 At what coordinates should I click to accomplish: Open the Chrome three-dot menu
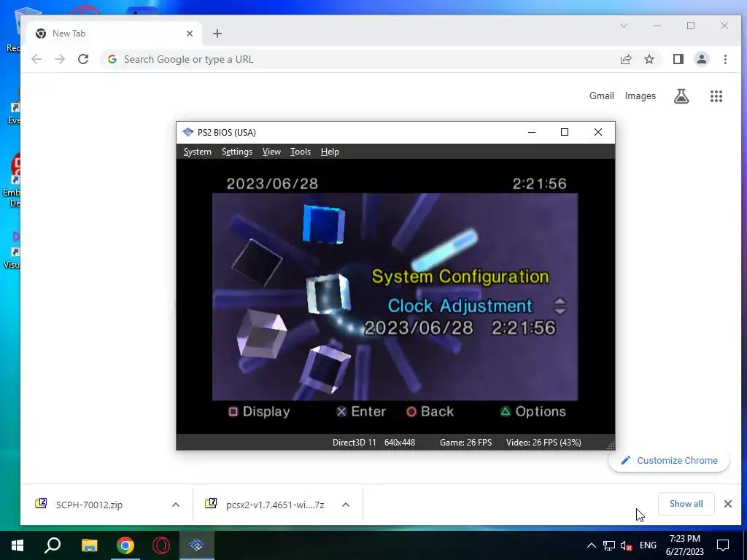tap(725, 59)
